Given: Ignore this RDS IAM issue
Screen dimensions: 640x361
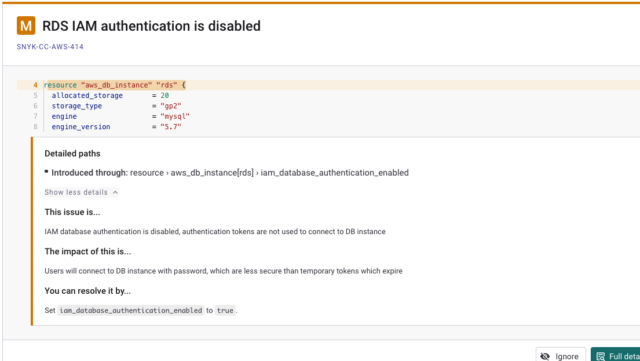Looking at the screenshot, I should 561,355.
